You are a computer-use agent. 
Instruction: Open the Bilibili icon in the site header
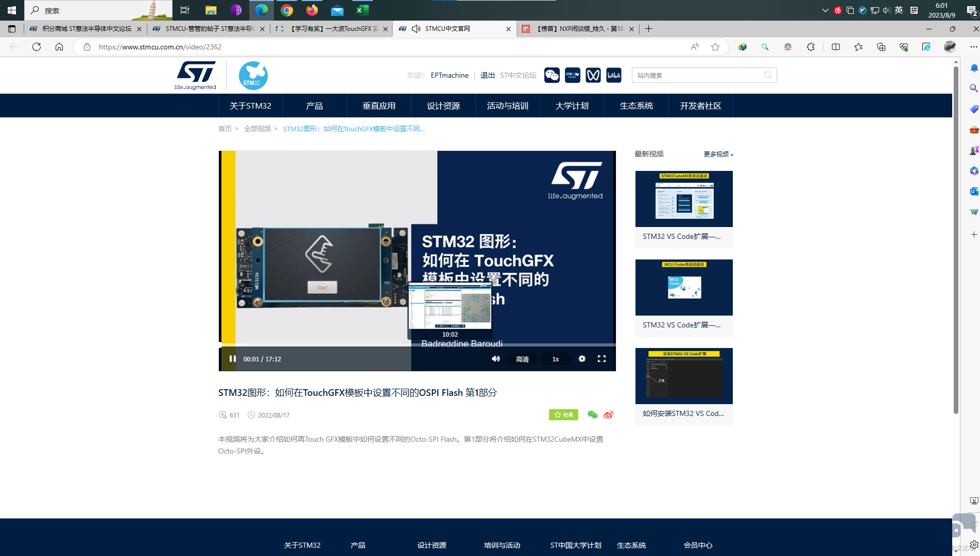point(614,75)
